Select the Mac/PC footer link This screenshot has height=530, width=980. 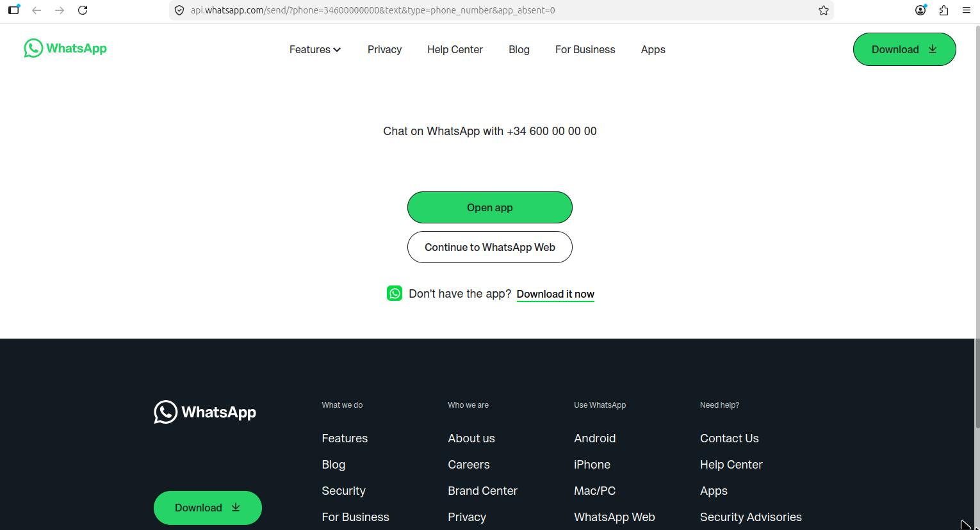[x=595, y=491]
